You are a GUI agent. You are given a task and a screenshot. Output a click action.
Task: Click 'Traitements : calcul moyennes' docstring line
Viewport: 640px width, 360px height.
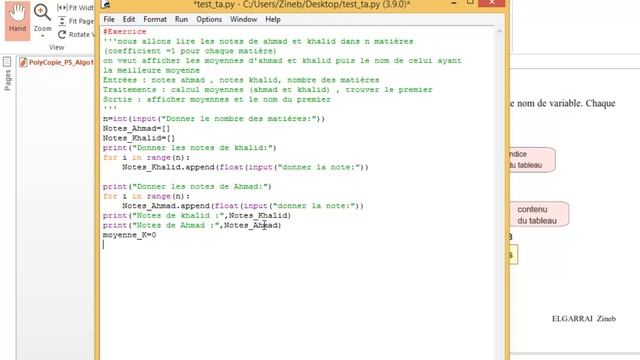(x=267, y=90)
